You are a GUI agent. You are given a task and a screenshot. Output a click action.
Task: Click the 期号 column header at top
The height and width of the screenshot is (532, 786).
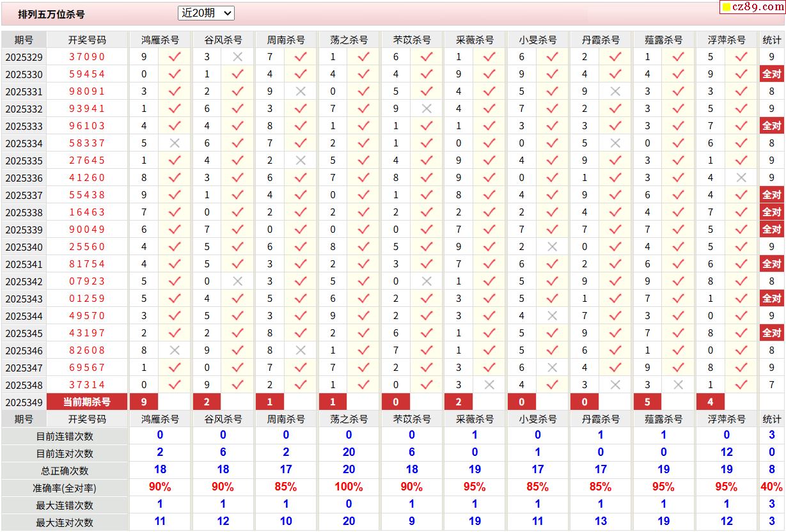tap(24, 40)
